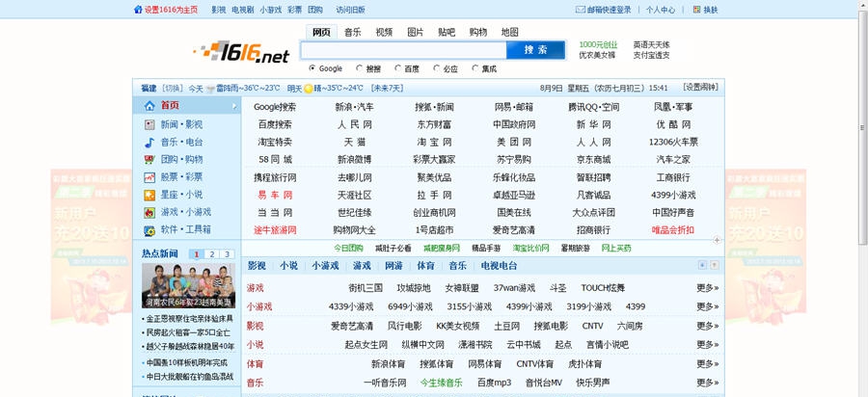Open the news link 民房起火租客一家5口全亡

pyautogui.click(x=188, y=332)
